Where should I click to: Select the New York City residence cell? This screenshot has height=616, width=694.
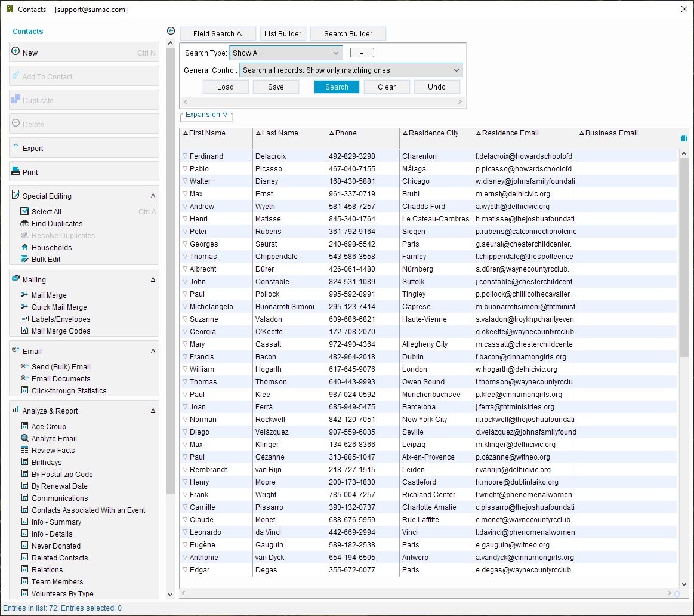tap(436, 420)
